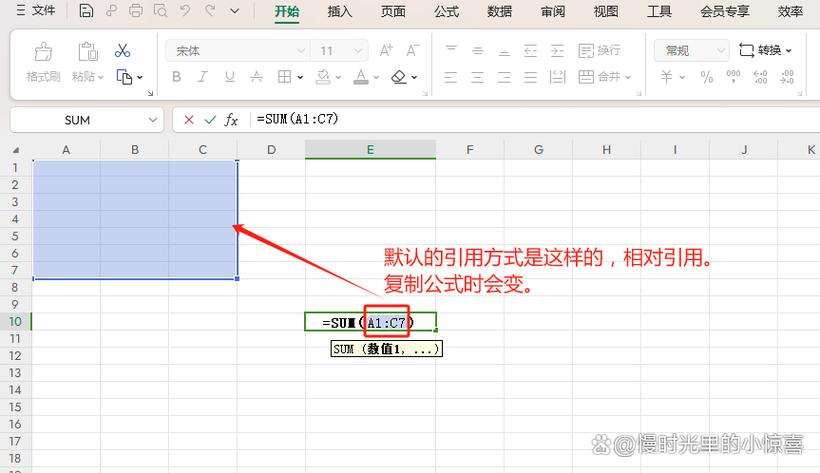The width and height of the screenshot is (820, 473).
Task: Cancel formula entry with red X
Action: [189, 120]
